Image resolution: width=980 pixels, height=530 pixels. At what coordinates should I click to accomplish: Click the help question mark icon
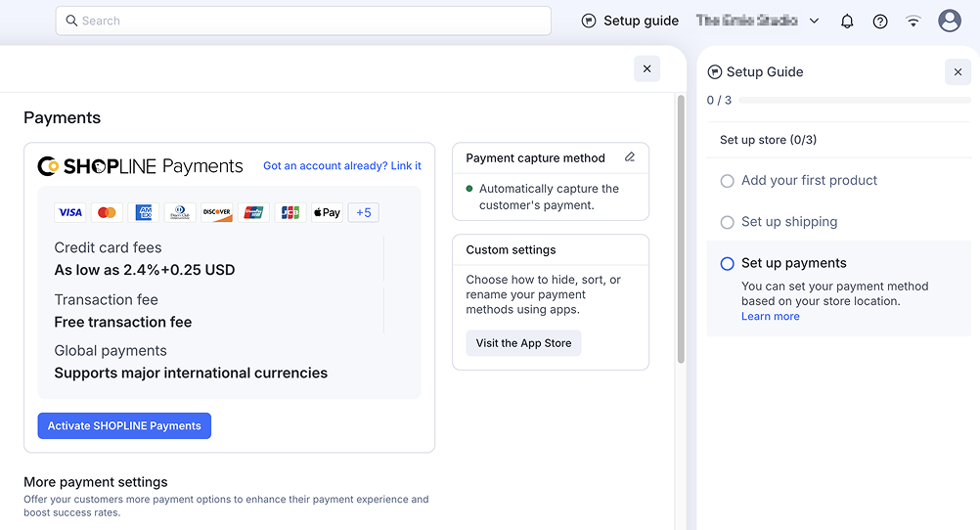(x=880, y=21)
